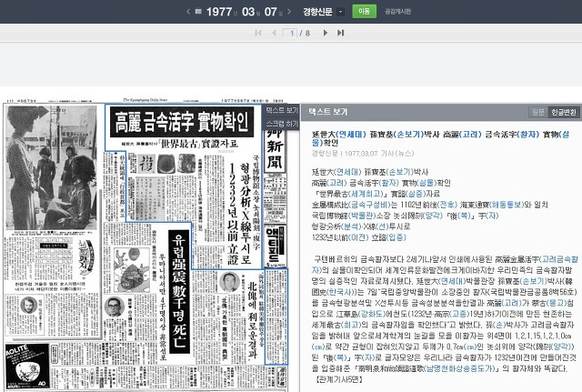Click the 텍스트 보기 panel heading
582x392 pixels.
coord(327,112)
